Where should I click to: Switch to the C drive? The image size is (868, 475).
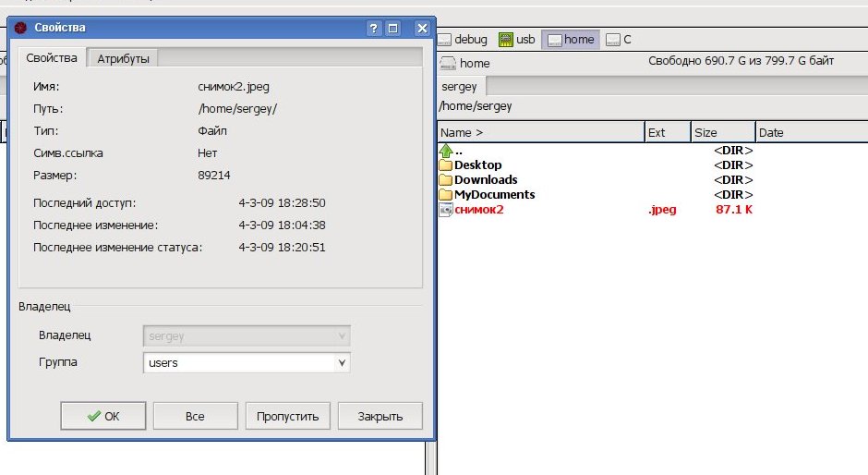(619, 40)
